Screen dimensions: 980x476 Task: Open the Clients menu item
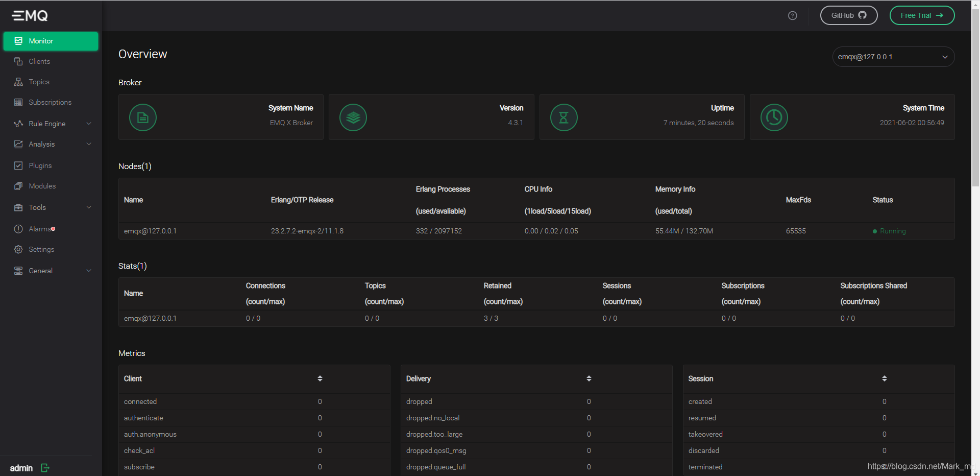(x=50, y=61)
